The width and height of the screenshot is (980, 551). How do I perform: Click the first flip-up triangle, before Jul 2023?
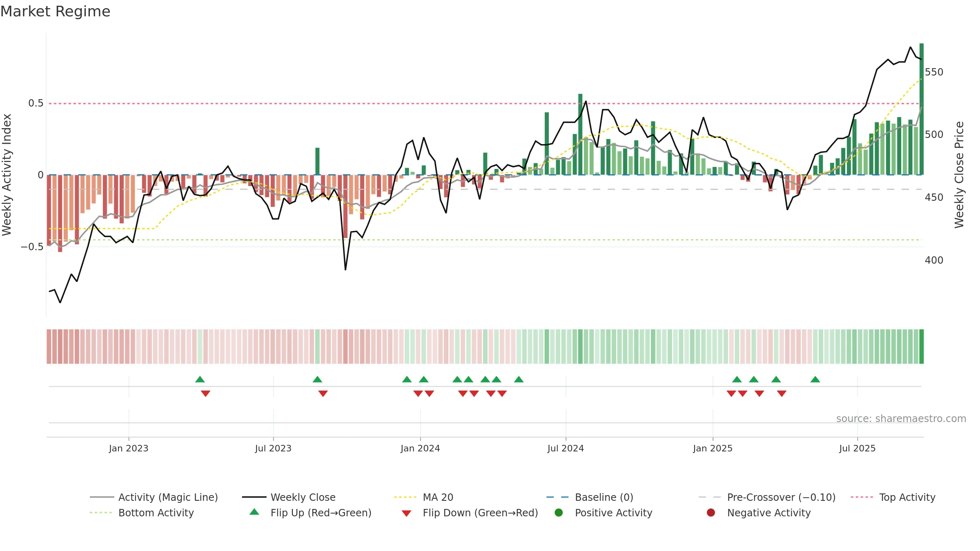pos(200,379)
